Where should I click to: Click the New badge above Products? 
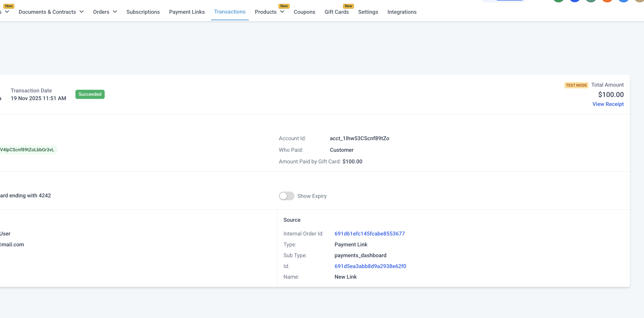tap(284, 6)
